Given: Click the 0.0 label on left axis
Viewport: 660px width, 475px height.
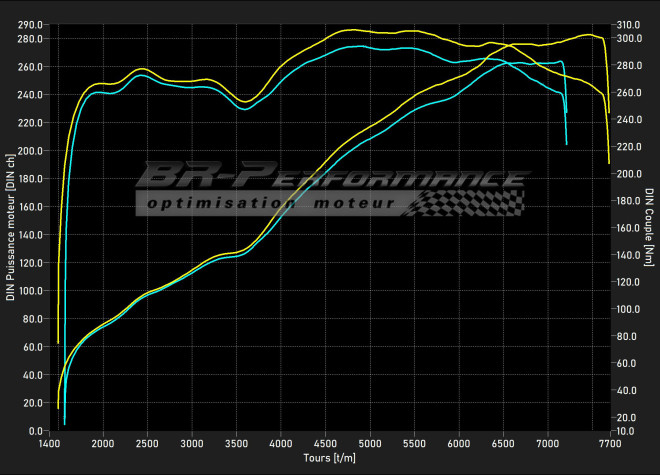Looking at the screenshot, I should pos(36,431).
